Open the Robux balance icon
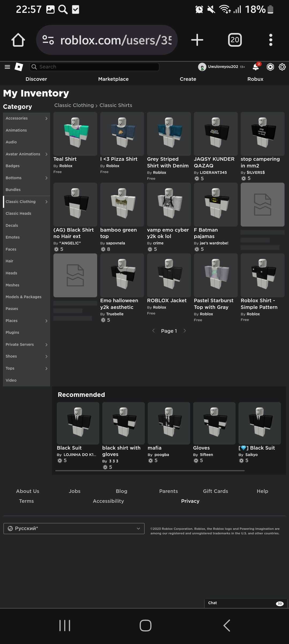Viewport: 289px width, 644px height. click(270, 67)
